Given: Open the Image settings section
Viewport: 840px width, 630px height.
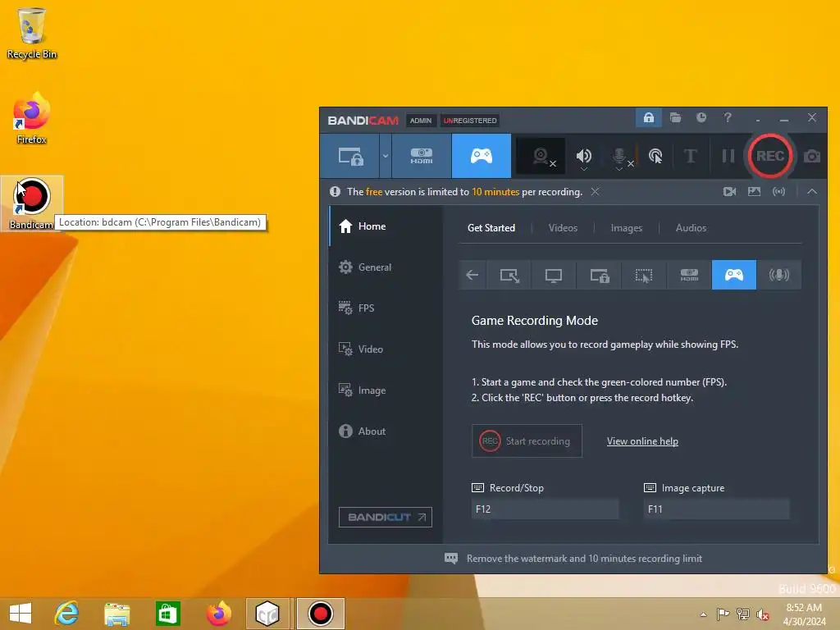Looking at the screenshot, I should (386, 390).
